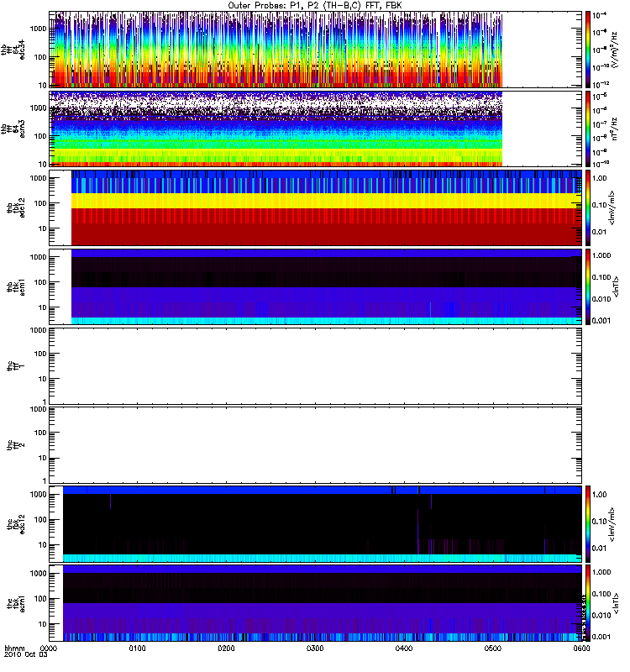Click the 10 frequency tick of thb fbk edc12 panel
Image resolution: width=630 pixels, height=672 pixels.
click(42, 228)
